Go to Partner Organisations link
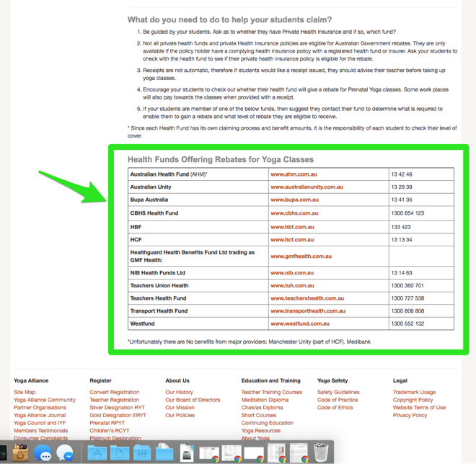The width and height of the screenshot is (476, 464). pos(40,408)
